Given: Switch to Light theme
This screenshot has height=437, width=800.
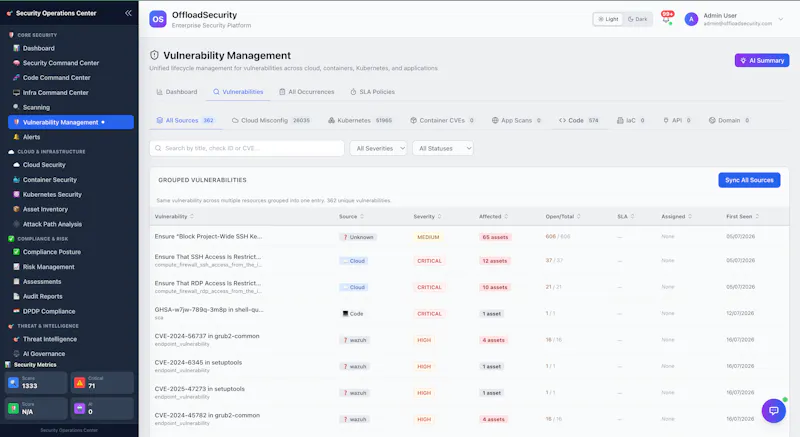Looking at the screenshot, I should (608, 19).
